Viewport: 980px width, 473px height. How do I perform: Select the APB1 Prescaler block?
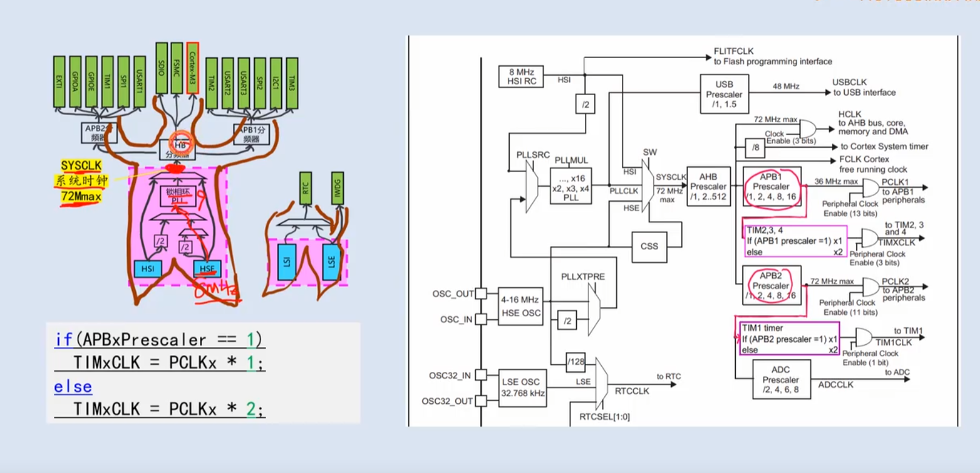(772, 187)
